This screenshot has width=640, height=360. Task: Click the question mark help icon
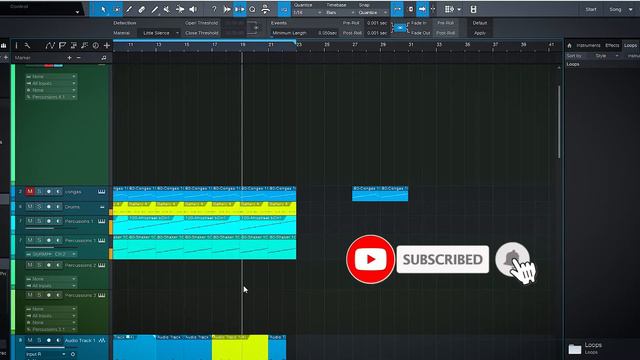(214, 9)
